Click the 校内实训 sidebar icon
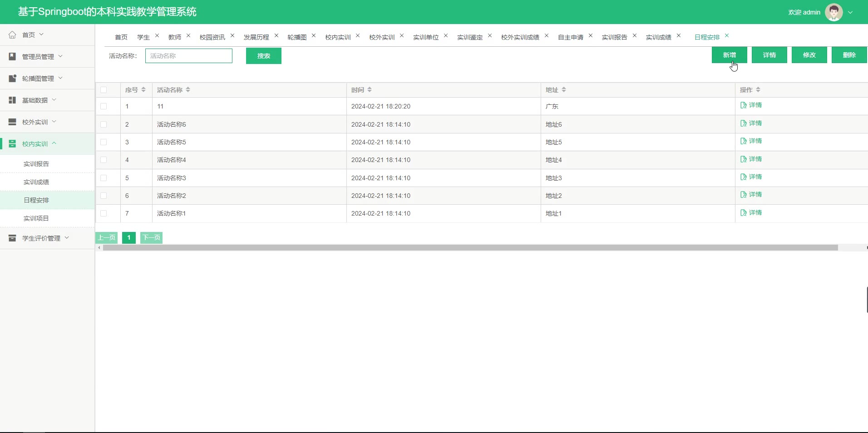The width and height of the screenshot is (868, 433). tap(12, 143)
